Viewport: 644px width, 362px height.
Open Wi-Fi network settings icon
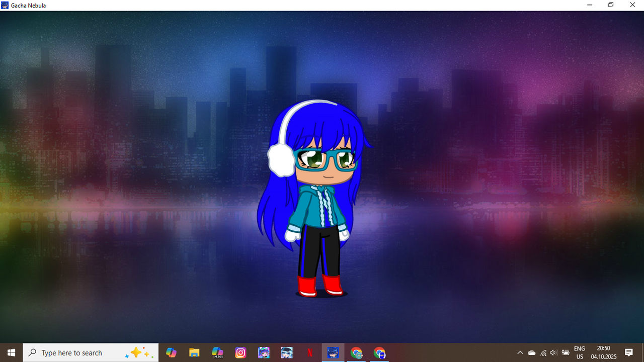pos(543,352)
